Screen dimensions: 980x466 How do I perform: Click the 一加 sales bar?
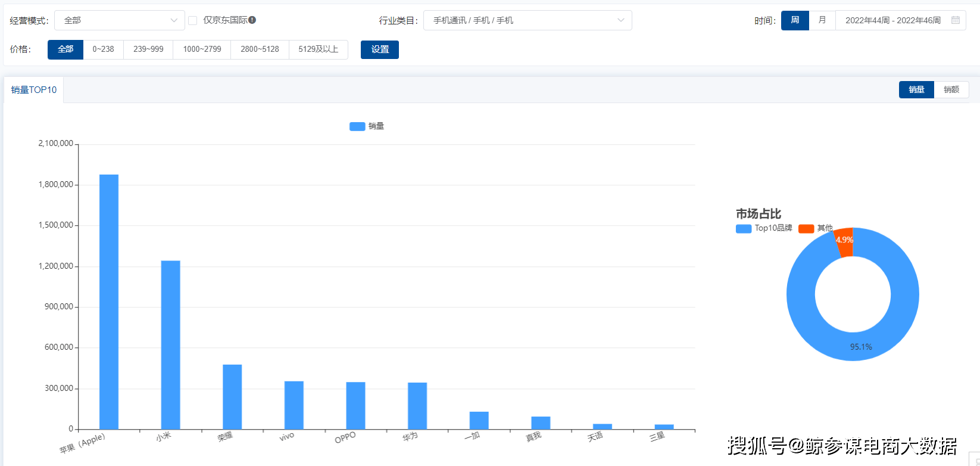pyautogui.click(x=479, y=421)
